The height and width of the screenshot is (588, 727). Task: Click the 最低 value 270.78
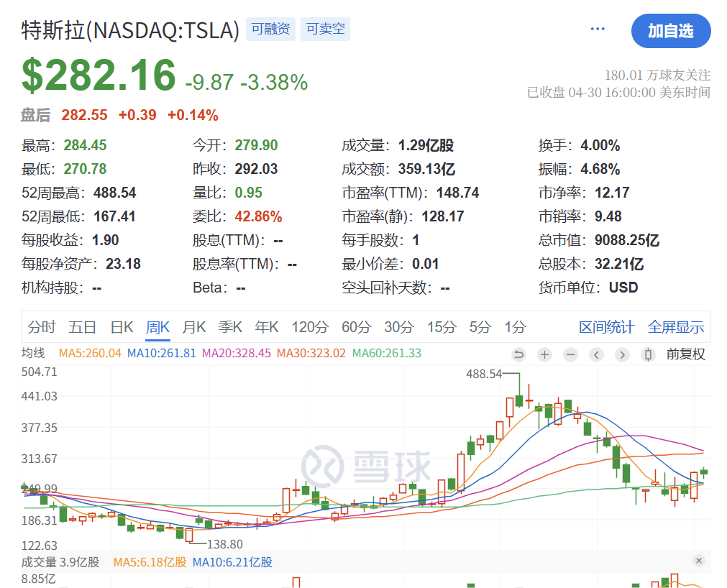pos(85,169)
